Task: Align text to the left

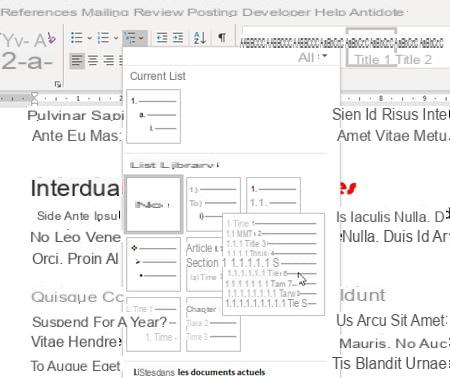Action: pyautogui.click(x=77, y=61)
